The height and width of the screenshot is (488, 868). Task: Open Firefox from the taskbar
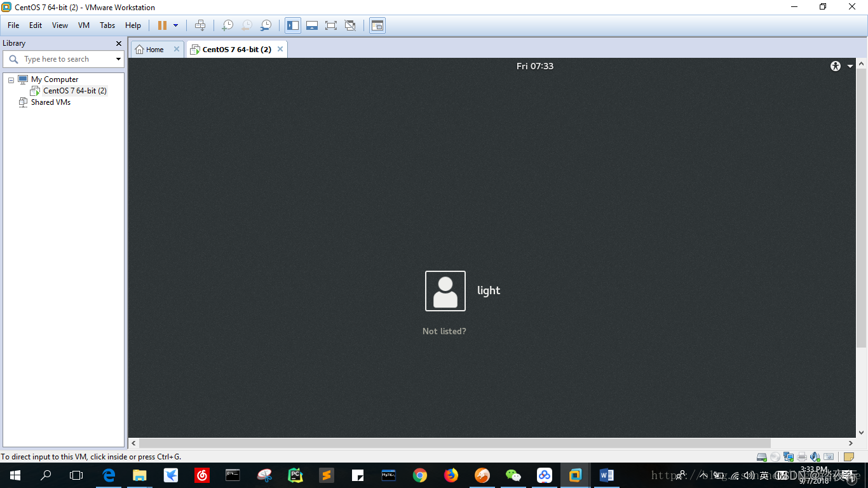coord(451,475)
